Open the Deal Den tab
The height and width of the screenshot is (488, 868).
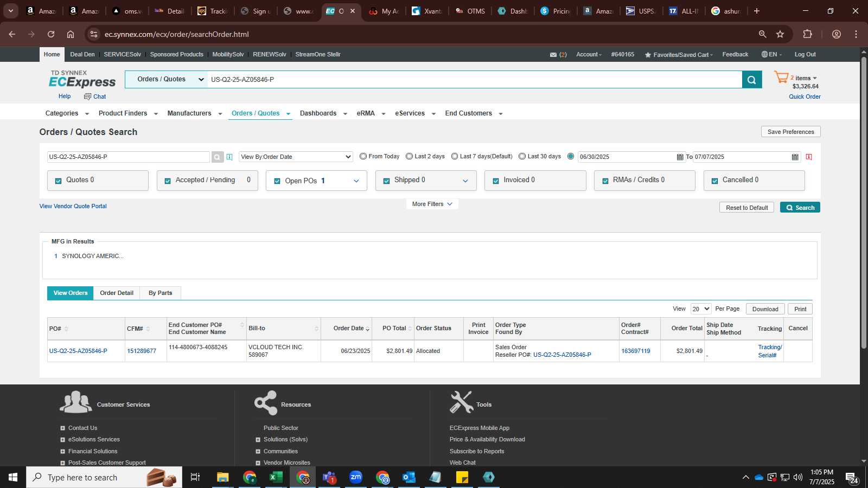(82, 54)
